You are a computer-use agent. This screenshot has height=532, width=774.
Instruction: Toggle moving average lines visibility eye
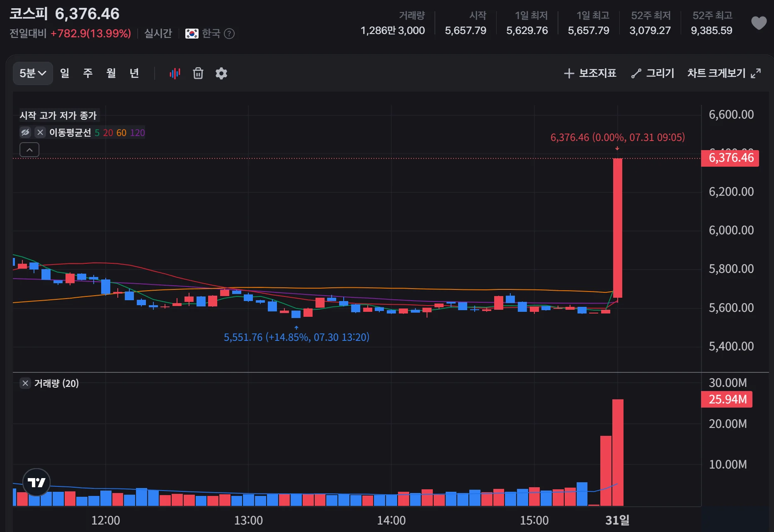[25, 132]
